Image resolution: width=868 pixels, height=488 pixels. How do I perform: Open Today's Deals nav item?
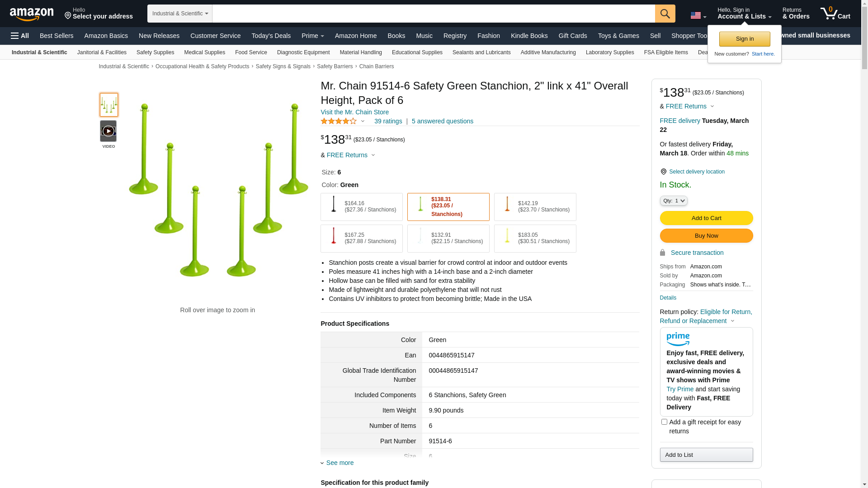271,36
